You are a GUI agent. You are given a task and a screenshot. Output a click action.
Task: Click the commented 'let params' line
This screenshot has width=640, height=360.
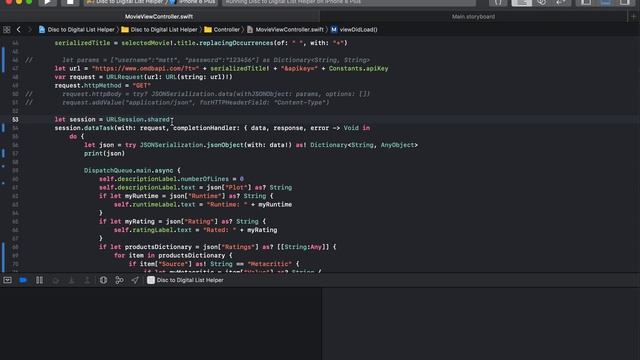point(216,60)
